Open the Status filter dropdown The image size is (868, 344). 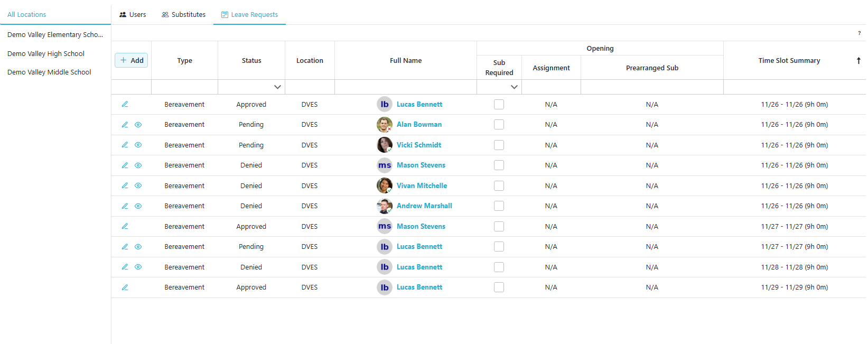click(277, 87)
